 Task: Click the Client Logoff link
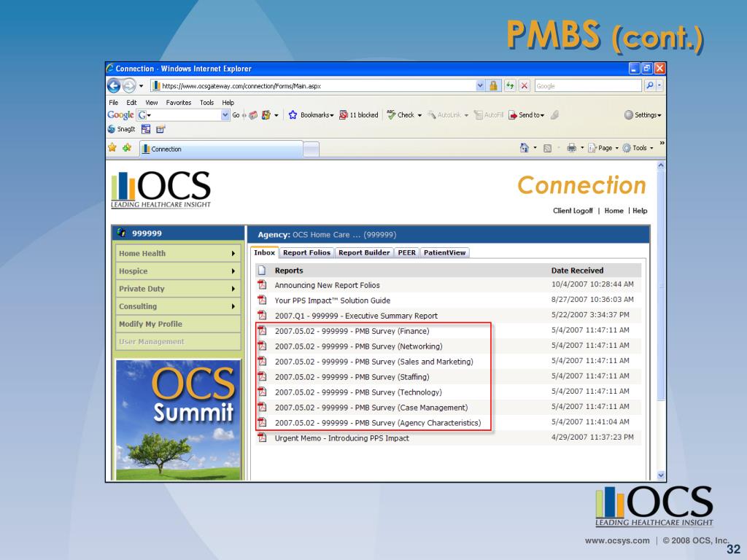[573, 211]
